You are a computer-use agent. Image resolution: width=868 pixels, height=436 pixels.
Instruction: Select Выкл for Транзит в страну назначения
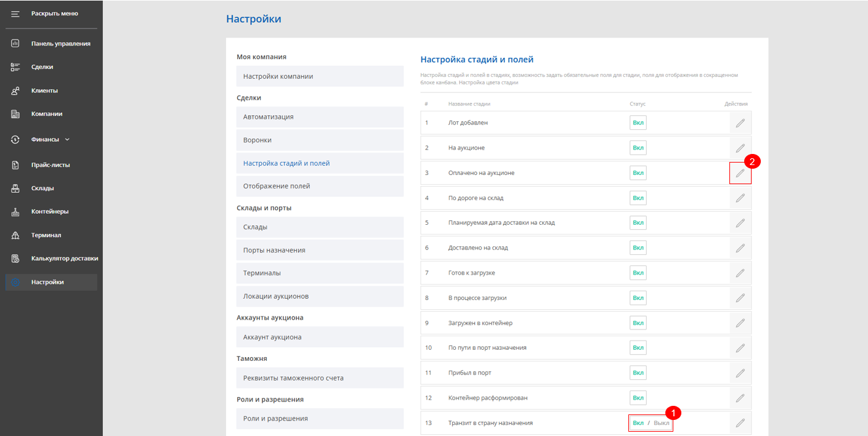coord(661,423)
